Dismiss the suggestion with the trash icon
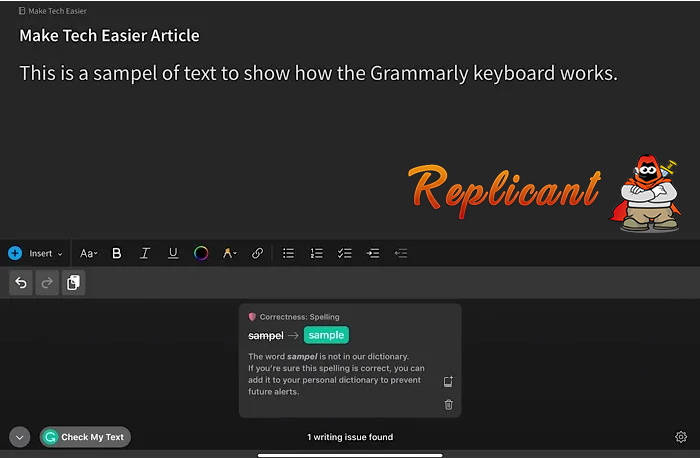This screenshot has width=700, height=458. (449, 404)
